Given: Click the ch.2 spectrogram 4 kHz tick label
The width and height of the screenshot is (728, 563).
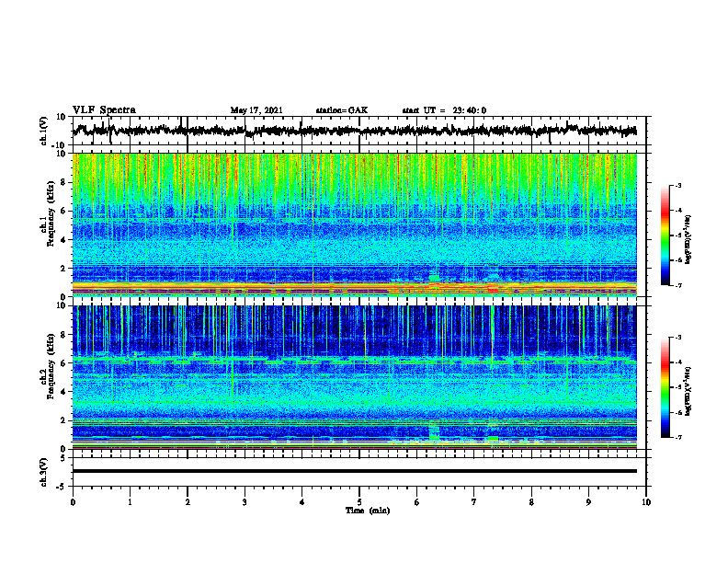Looking at the screenshot, I should (63, 392).
